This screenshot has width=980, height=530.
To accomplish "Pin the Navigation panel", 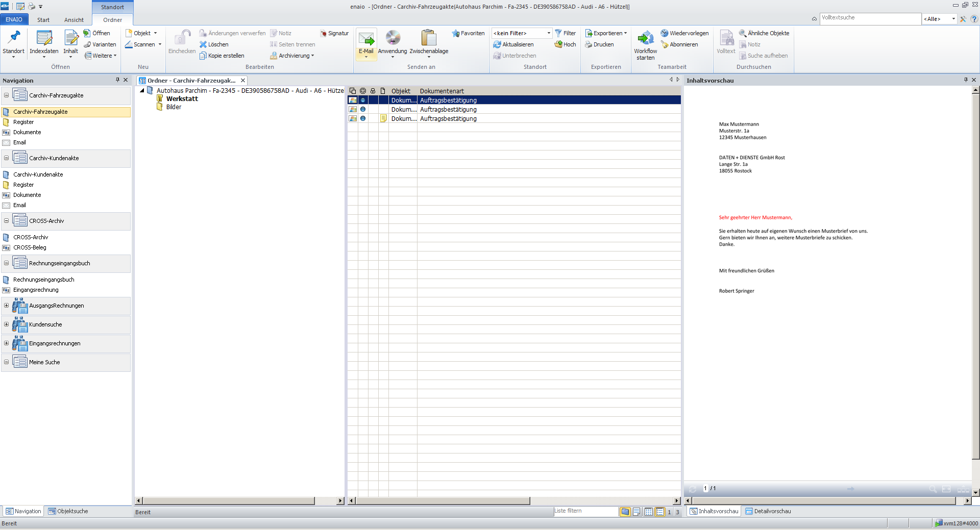I will click(x=117, y=80).
